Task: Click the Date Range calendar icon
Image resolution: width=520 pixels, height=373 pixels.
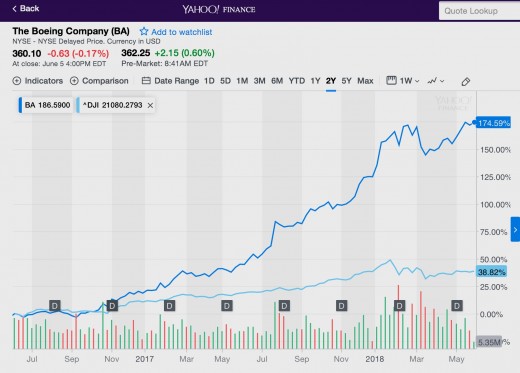Action: [146, 81]
